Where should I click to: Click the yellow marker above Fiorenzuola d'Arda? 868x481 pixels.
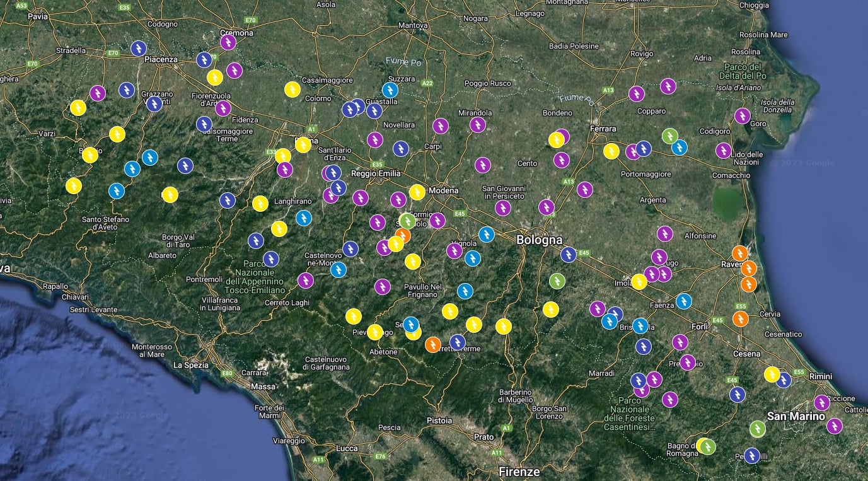click(x=215, y=78)
